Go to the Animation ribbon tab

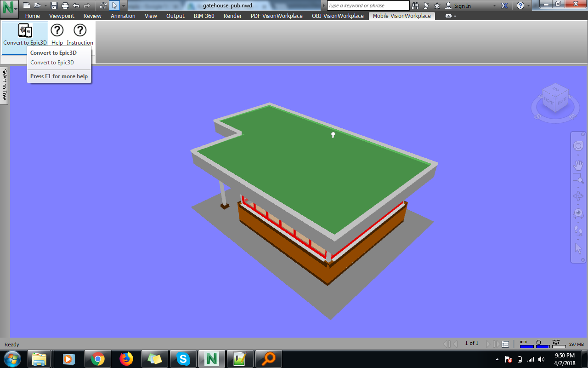(x=123, y=16)
